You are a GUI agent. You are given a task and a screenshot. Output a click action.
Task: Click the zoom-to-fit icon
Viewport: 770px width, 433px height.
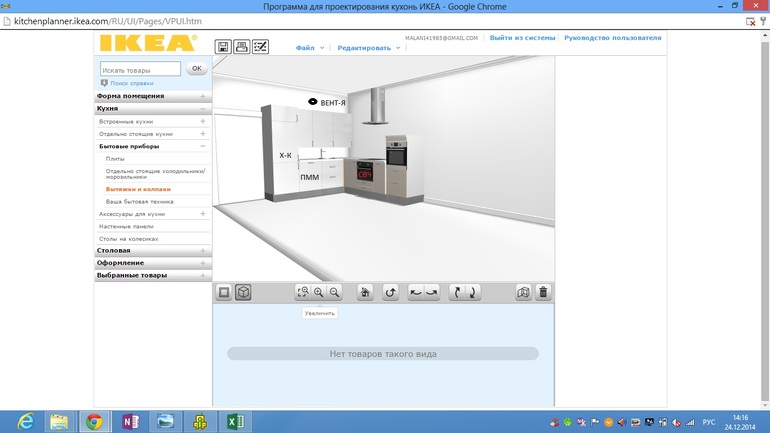pos(303,292)
